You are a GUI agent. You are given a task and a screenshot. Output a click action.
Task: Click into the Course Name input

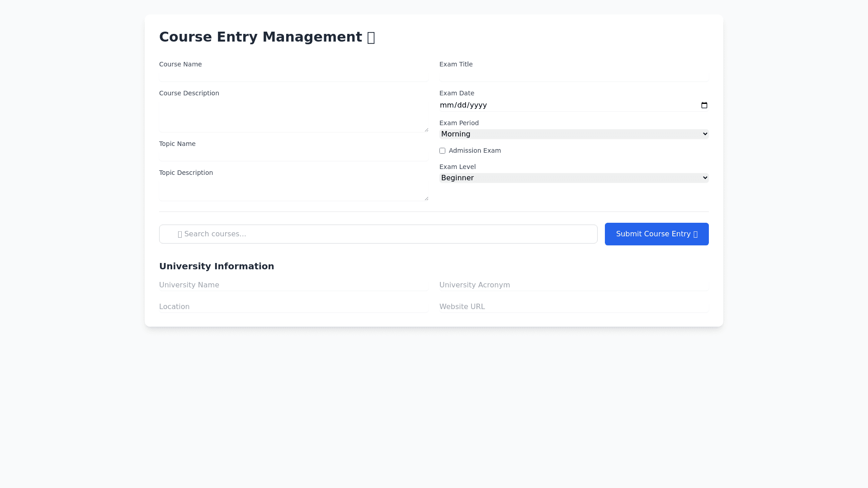294,76
